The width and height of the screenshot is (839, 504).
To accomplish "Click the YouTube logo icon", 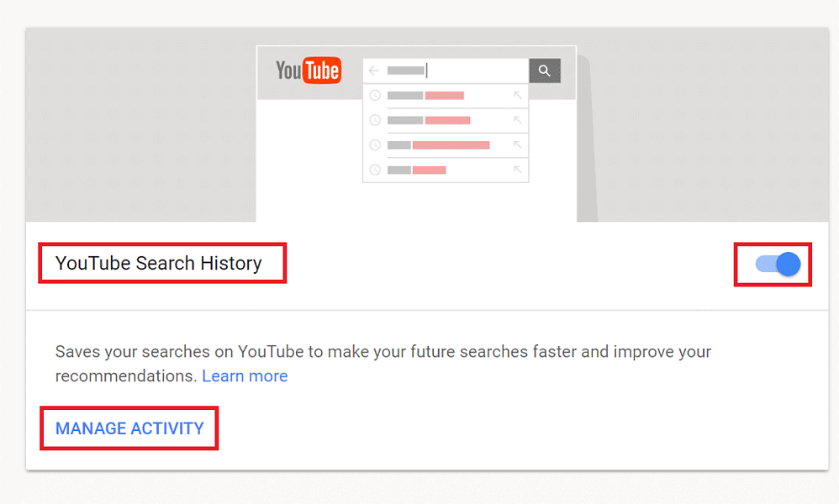I will [x=308, y=71].
